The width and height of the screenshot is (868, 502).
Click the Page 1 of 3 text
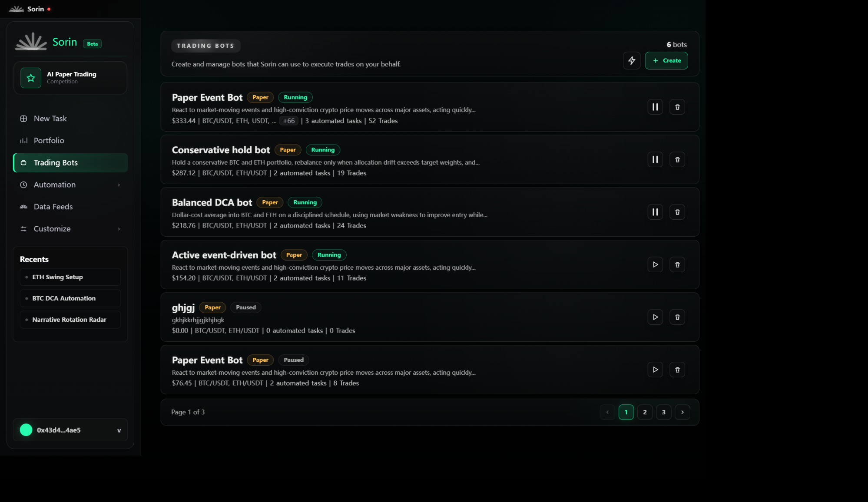pos(188,412)
